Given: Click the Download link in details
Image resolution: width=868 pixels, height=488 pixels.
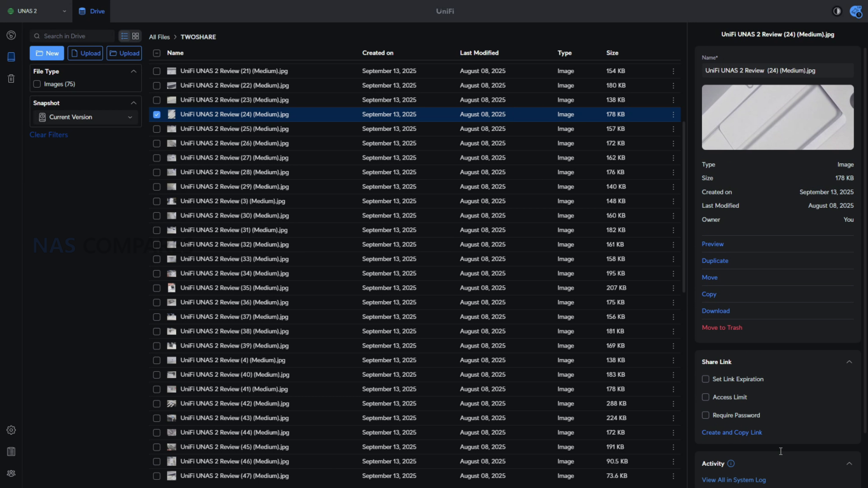Looking at the screenshot, I should (715, 311).
